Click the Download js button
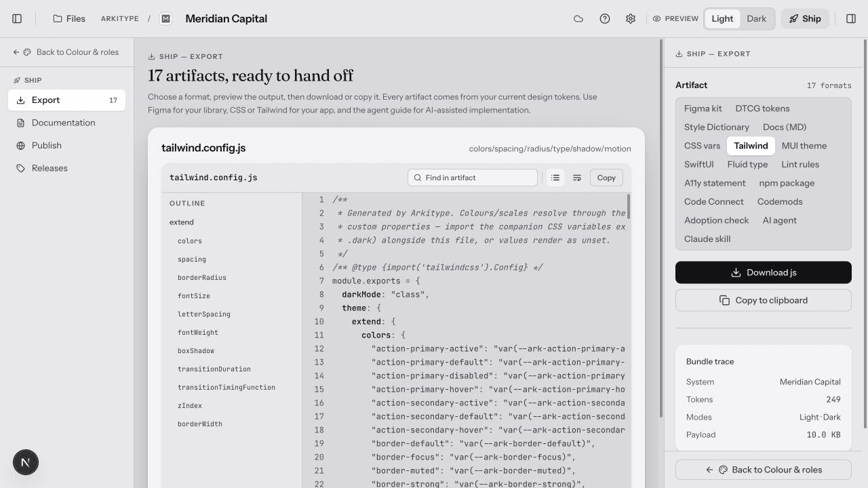 [x=764, y=272]
